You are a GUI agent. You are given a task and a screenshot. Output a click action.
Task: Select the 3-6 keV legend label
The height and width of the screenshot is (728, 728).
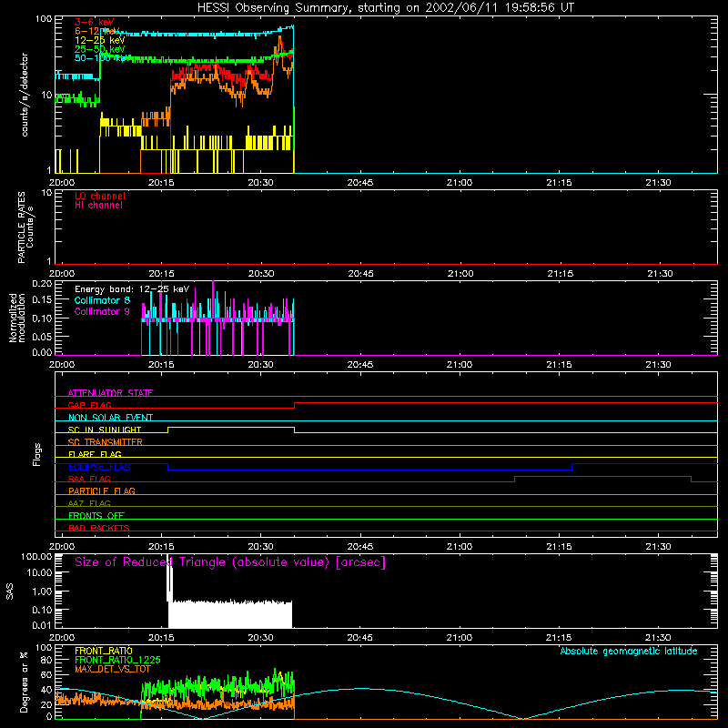point(95,22)
